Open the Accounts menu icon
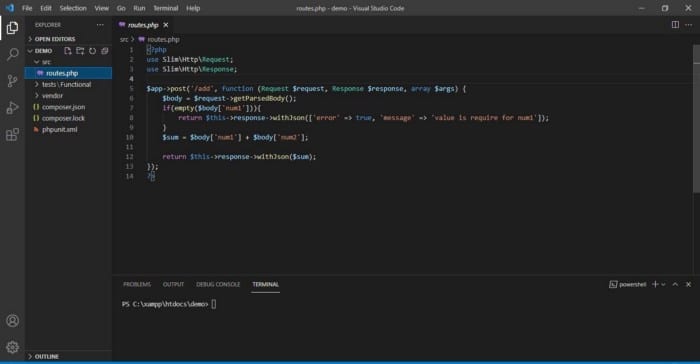The height and width of the screenshot is (364, 700). pyautogui.click(x=12, y=321)
